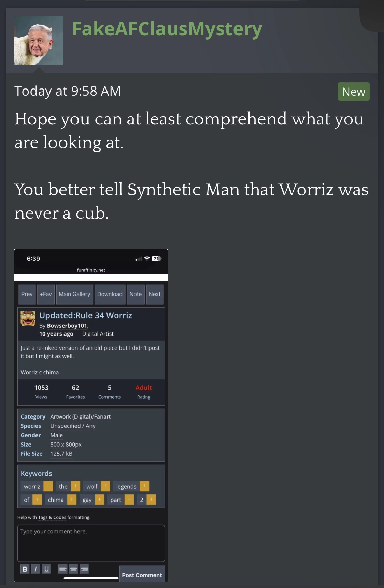Open Bowserboy101 profile link
Image resolution: width=384 pixels, height=588 pixels.
click(67, 326)
